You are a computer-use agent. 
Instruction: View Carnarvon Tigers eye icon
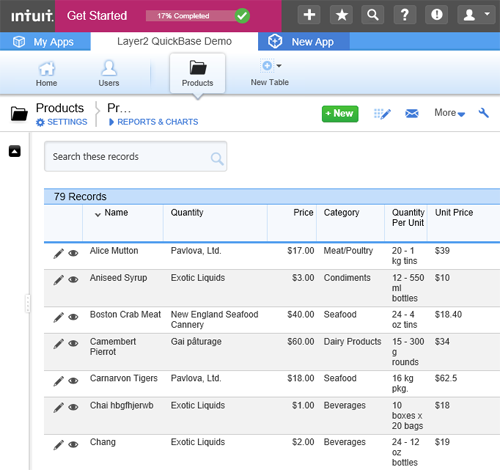tap(73, 381)
